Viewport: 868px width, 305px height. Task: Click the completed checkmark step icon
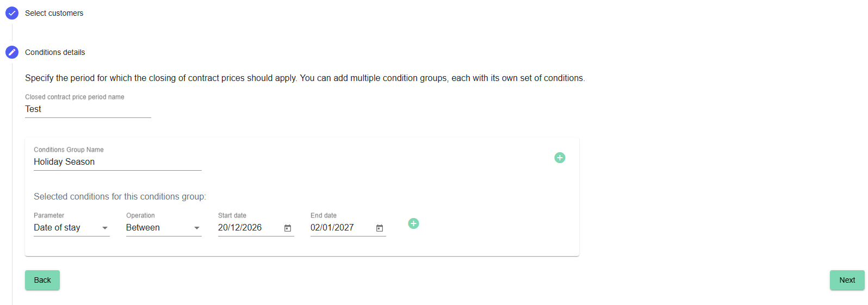click(12, 13)
